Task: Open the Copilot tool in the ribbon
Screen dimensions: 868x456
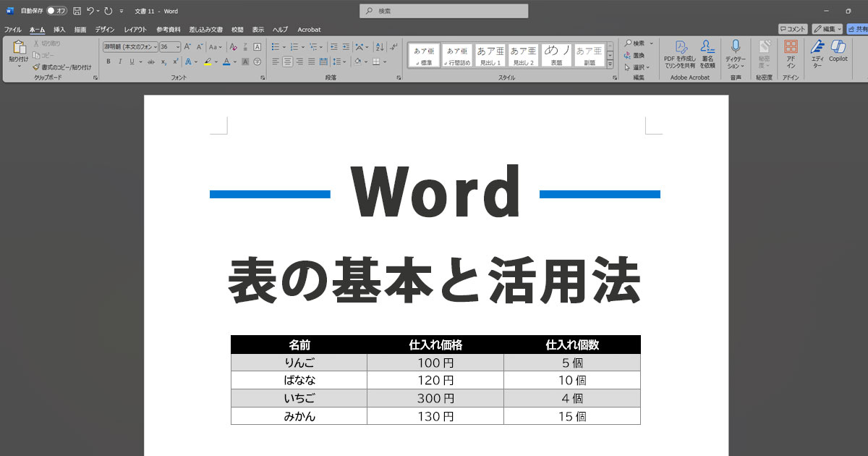Action: [x=838, y=51]
